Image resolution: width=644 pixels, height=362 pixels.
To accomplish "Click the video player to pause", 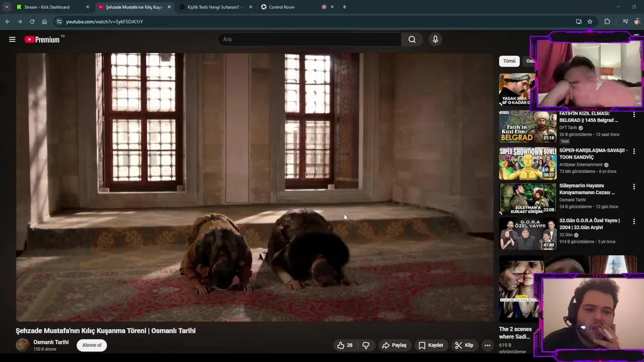I will [255, 187].
